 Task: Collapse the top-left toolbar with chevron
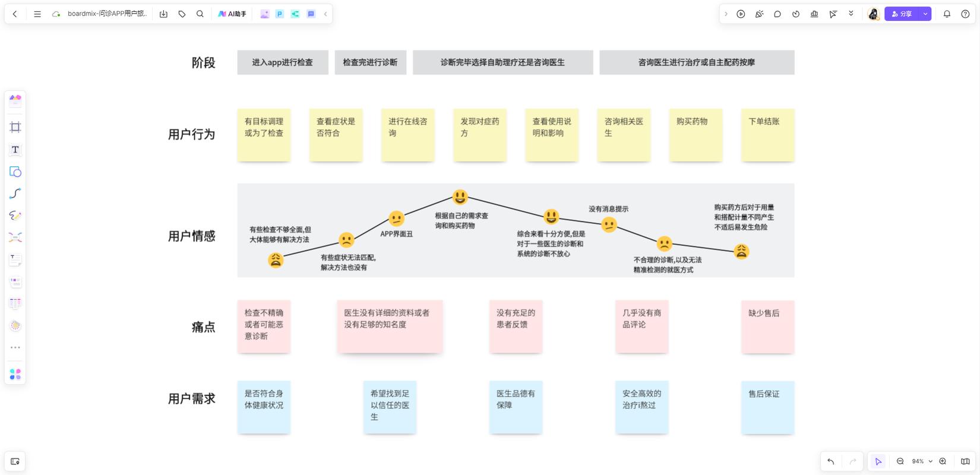325,14
